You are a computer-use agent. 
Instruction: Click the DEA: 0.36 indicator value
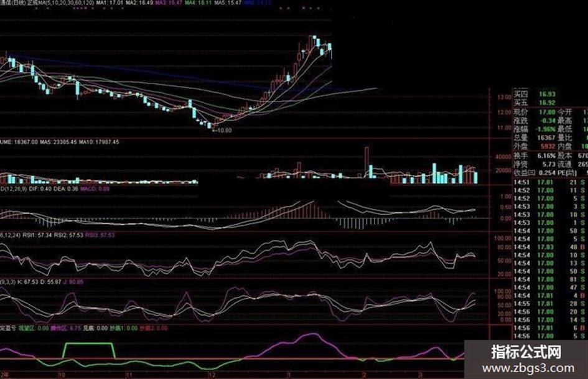coord(65,189)
